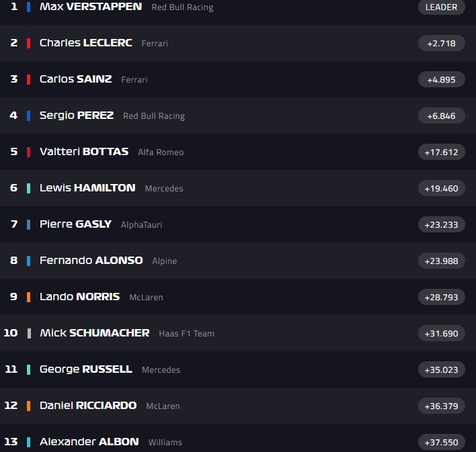Click Daniel Ricciardo's name

tap(88, 406)
